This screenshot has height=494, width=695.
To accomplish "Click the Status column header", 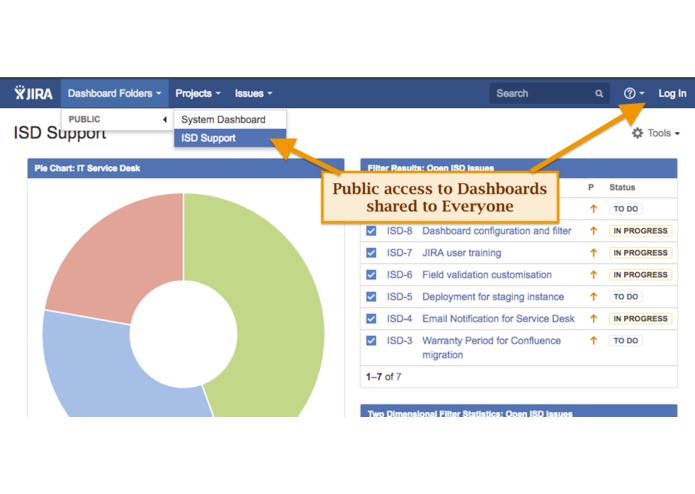I will click(622, 187).
